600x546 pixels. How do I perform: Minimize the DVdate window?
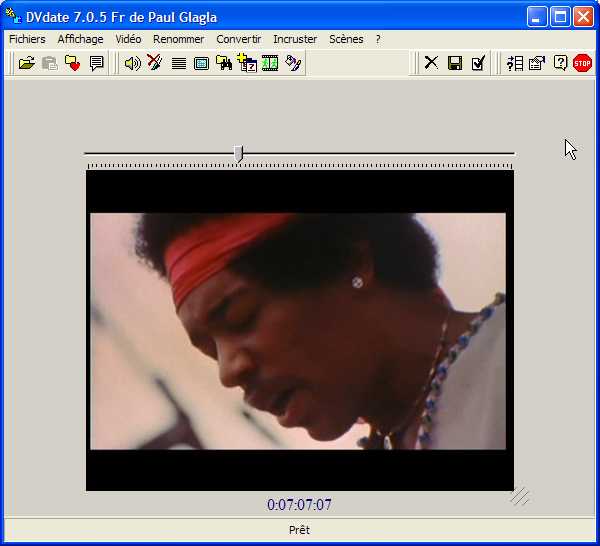point(536,17)
